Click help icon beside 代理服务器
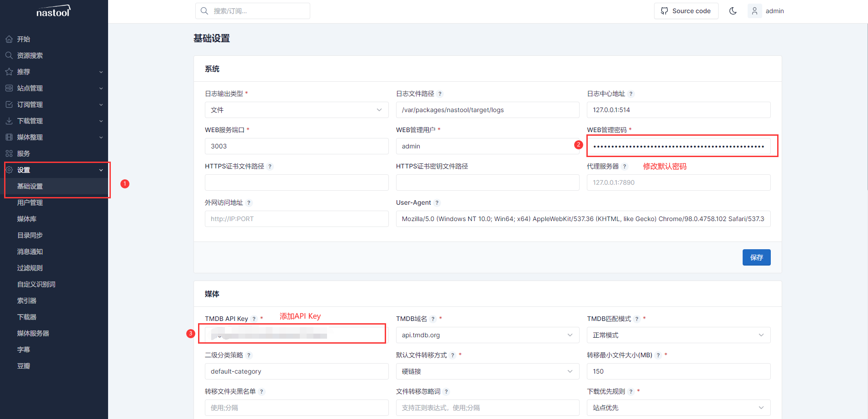Viewport: 868px width, 419px height. click(x=625, y=167)
